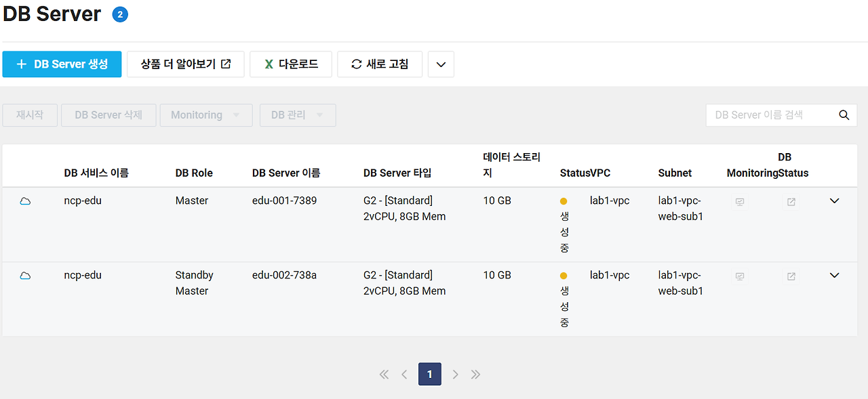This screenshot has height=399, width=868.
Task: Click ncp-edu in the Standby Master row
Action: 83,276
